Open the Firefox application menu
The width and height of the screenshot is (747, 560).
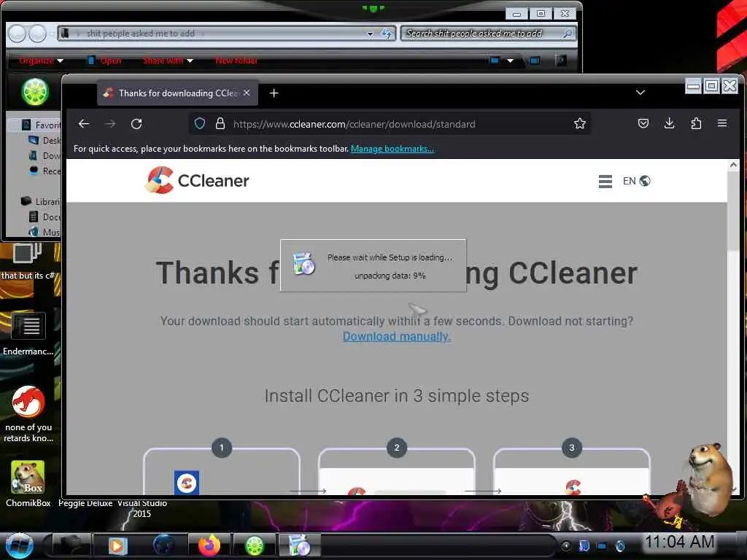pos(722,123)
